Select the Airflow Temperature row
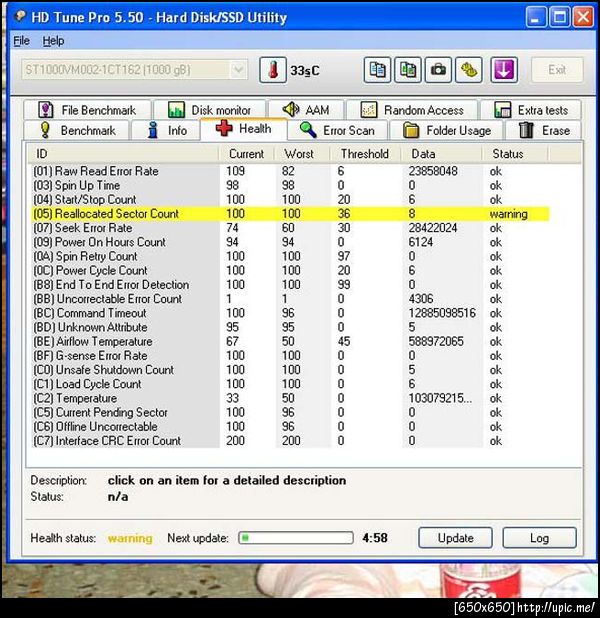This screenshot has height=618, width=600. tap(290, 341)
